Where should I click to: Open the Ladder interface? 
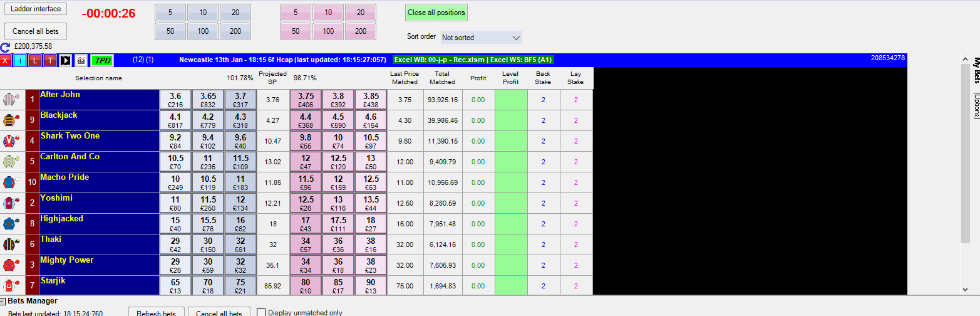pyautogui.click(x=36, y=9)
